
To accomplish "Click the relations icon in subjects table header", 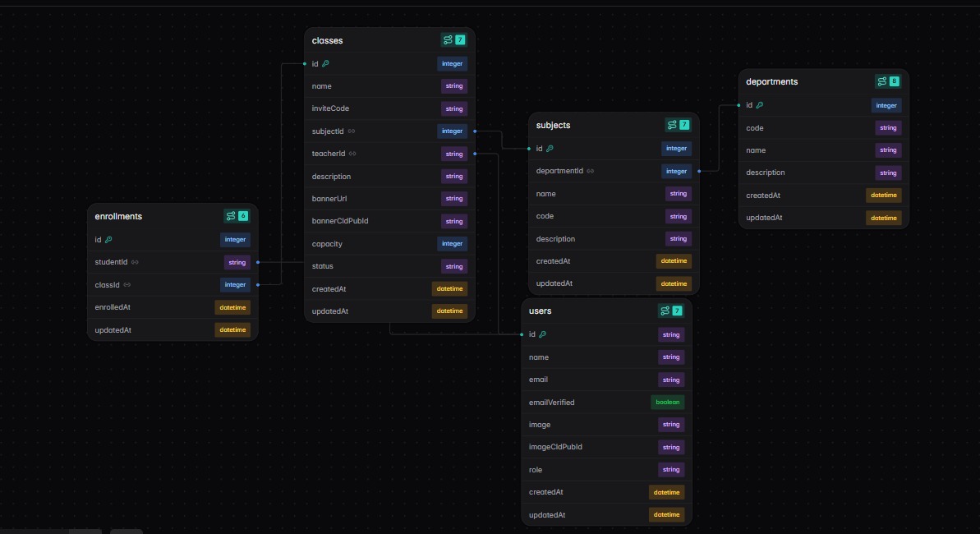I will [x=672, y=125].
